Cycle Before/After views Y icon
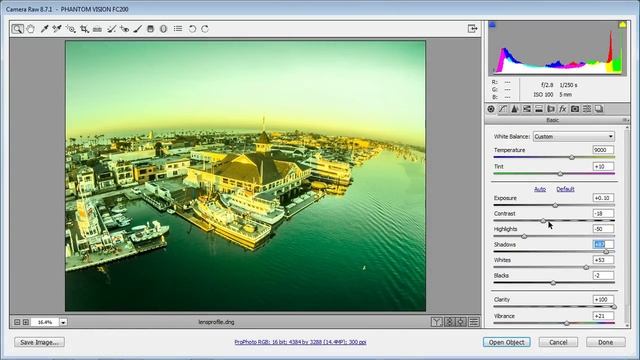 point(436,322)
